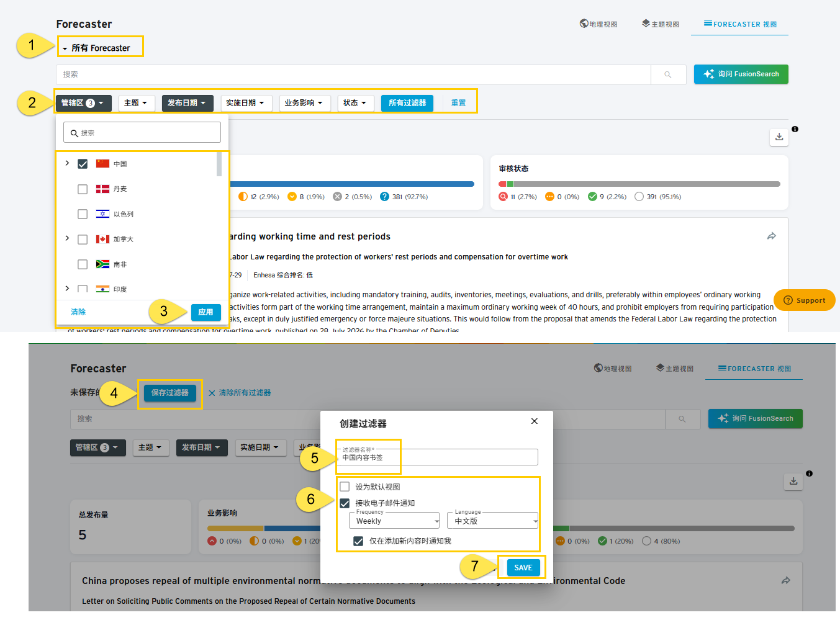Tick the 丹麦 checkbox
Screen dimensions: 840x633
[83, 189]
